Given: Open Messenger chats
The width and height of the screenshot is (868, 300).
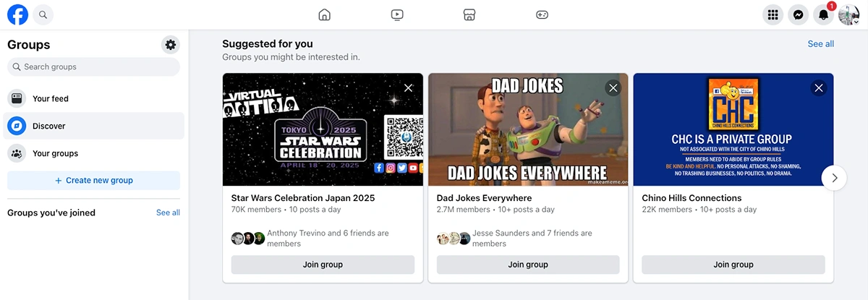Looking at the screenshot, I should [798, 14].
